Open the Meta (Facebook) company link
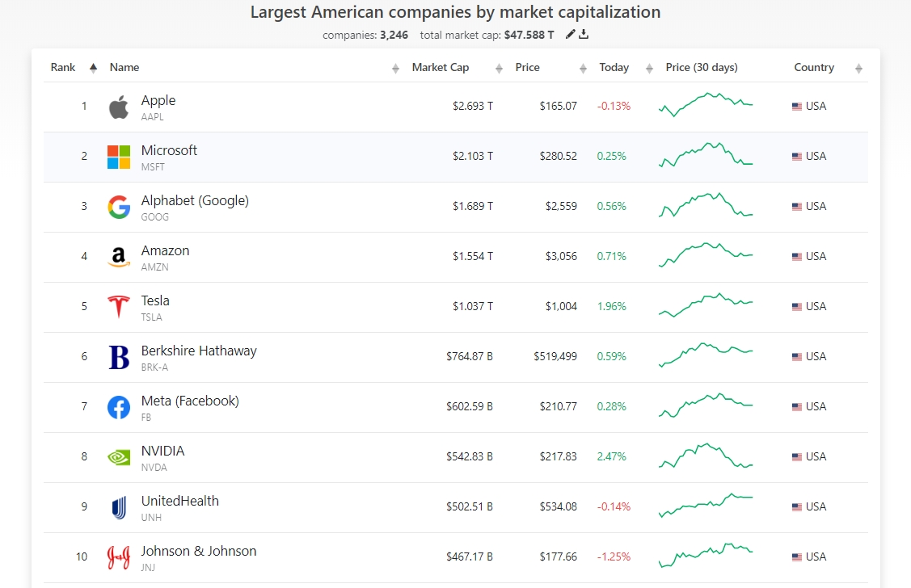The width and height of the screenshot is (911, 588). [x=190, y=401]
